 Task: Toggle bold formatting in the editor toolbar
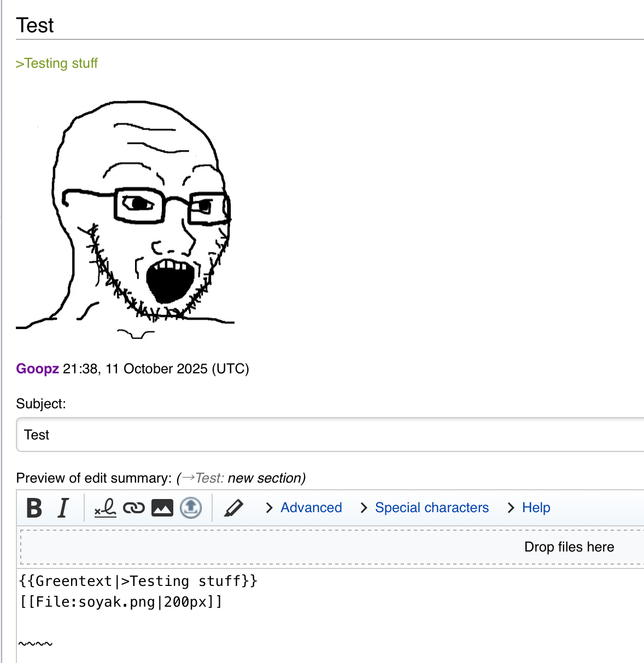coord(34,508)
